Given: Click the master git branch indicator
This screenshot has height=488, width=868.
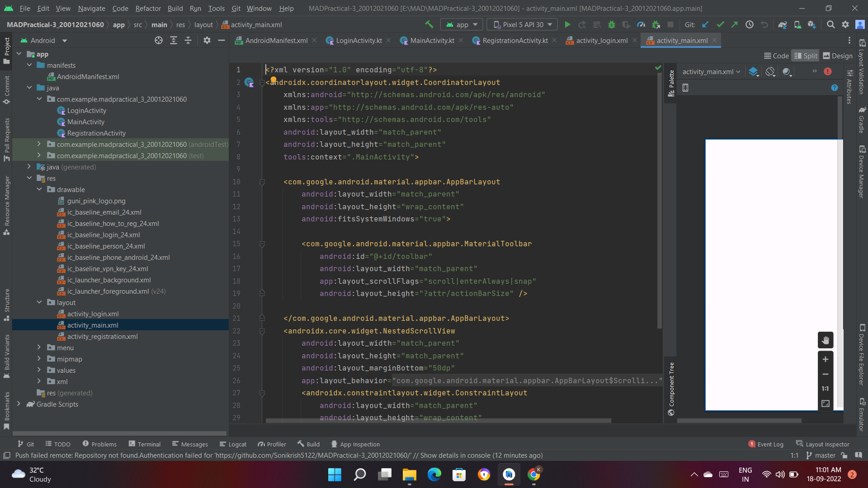Looking at the screenshot, I should (x=821, y=455).
